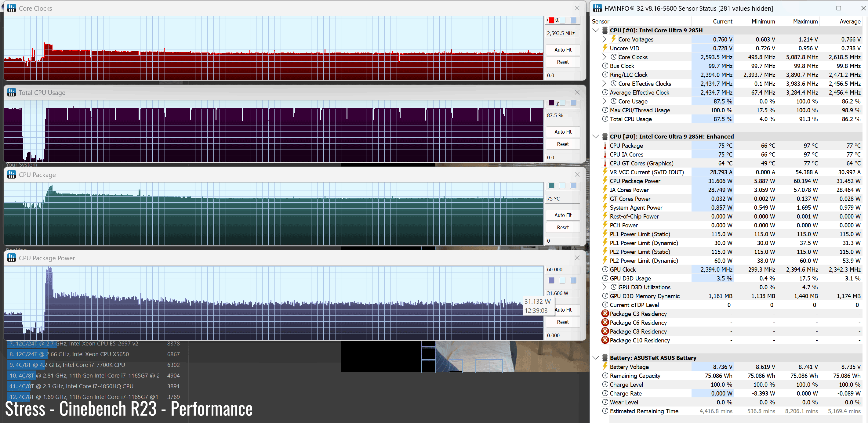Viewport: 868px width, 423px height.
Task: Expand the Core Usage row
Action: pyautogui.click(x=604, y=101)
